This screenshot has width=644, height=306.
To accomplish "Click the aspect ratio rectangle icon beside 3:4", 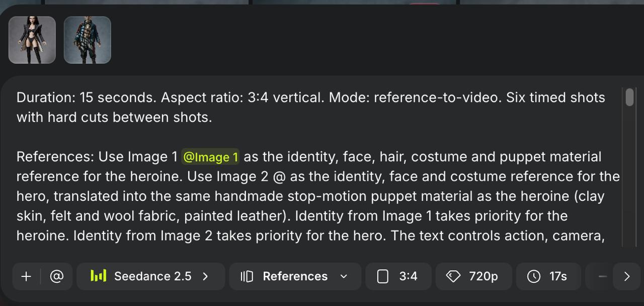I will (x=383, y=276).
